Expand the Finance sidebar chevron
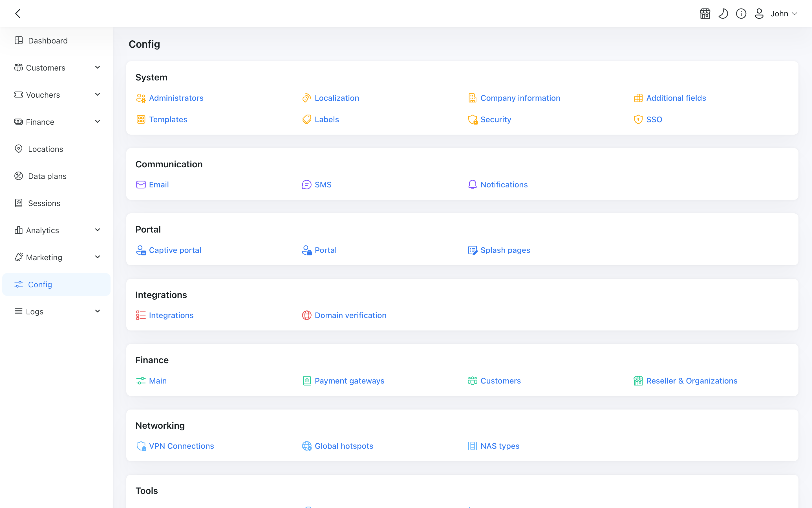This screenshot has height=508, width=812. [x=98, y=122]
